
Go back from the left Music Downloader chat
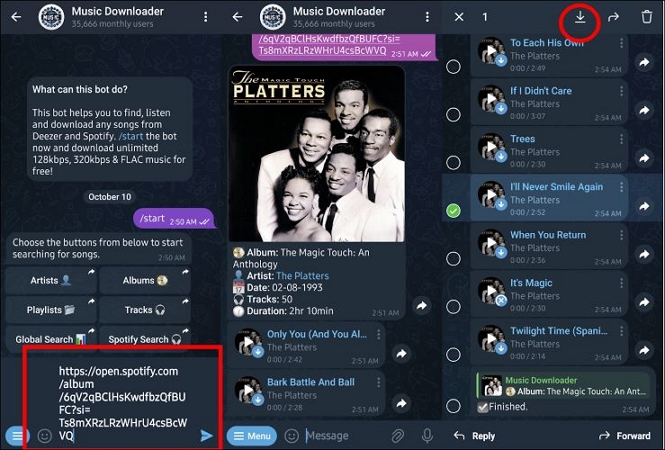pos(16,17)
